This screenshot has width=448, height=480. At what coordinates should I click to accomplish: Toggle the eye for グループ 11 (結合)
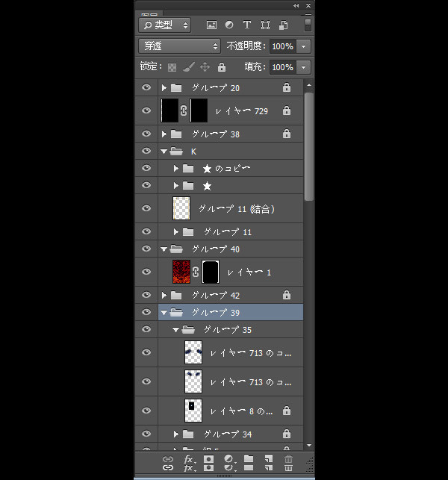click(x=146, y=208)
